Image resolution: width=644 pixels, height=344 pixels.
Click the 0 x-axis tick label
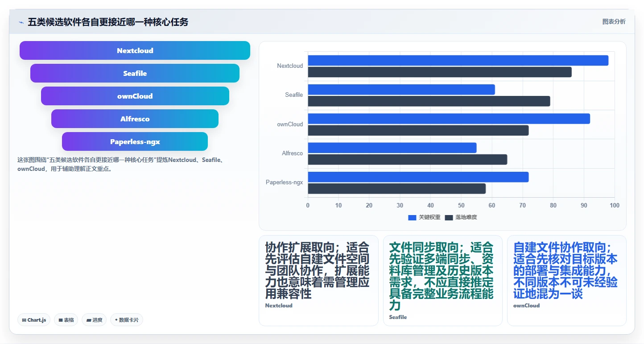308,205
